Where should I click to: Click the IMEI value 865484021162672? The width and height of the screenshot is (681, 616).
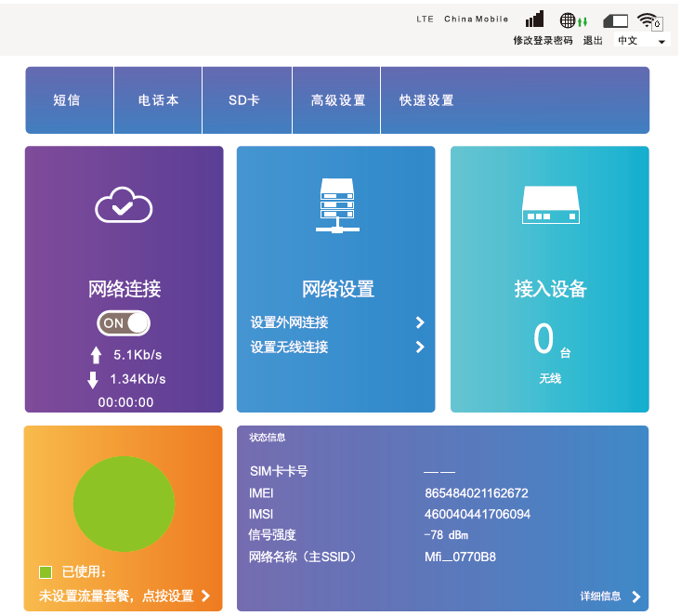[x=477, y=493]
